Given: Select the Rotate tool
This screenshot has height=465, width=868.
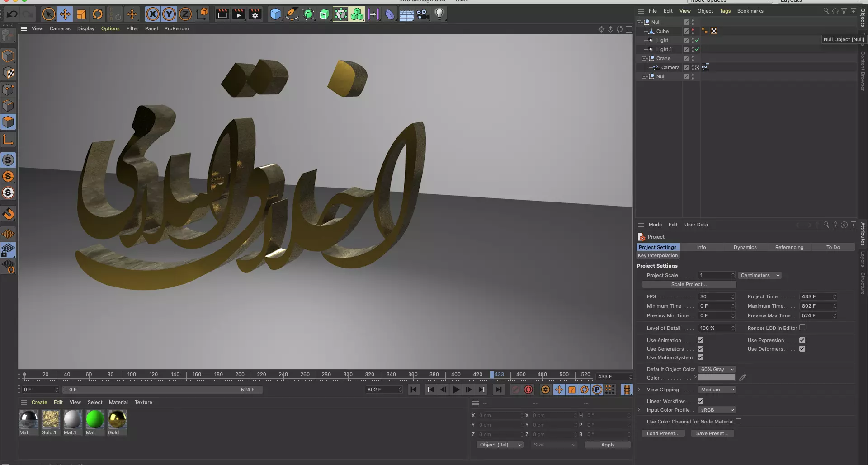Looking at the screenshot, I should [x=98, y=14].
